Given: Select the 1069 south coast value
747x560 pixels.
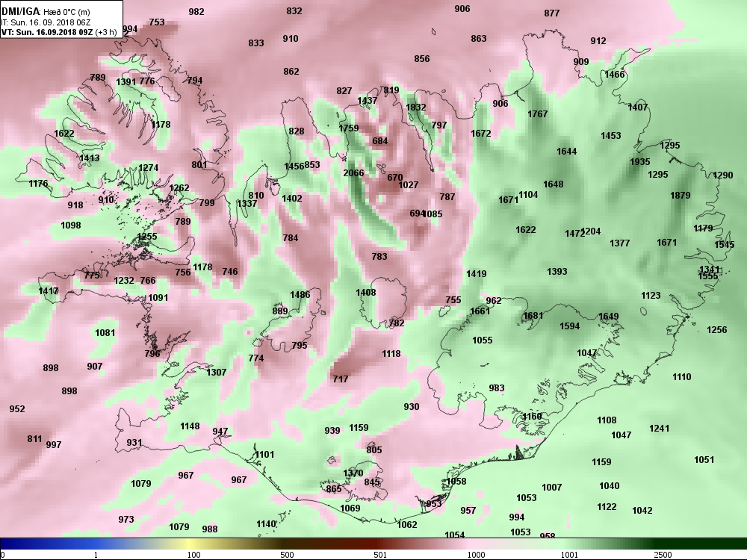Looking at the screenshot, I should 350,508.
